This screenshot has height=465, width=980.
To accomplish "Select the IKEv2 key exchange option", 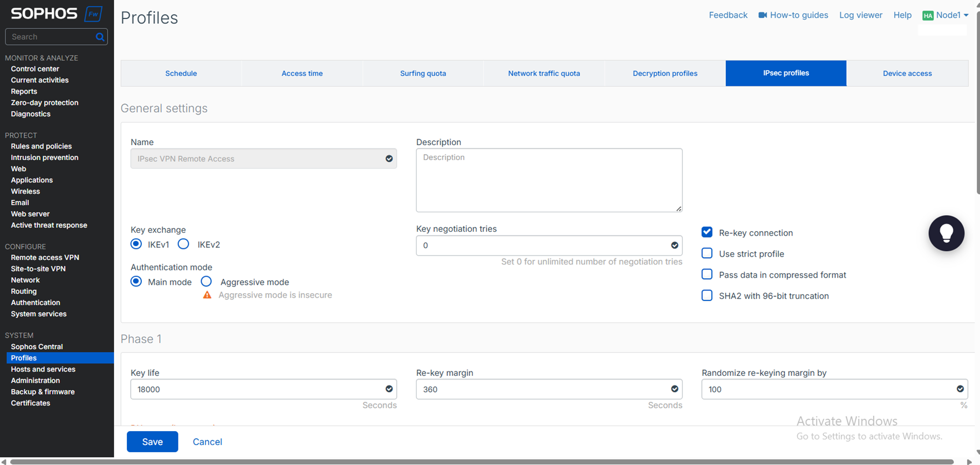I will coord(183,244).
